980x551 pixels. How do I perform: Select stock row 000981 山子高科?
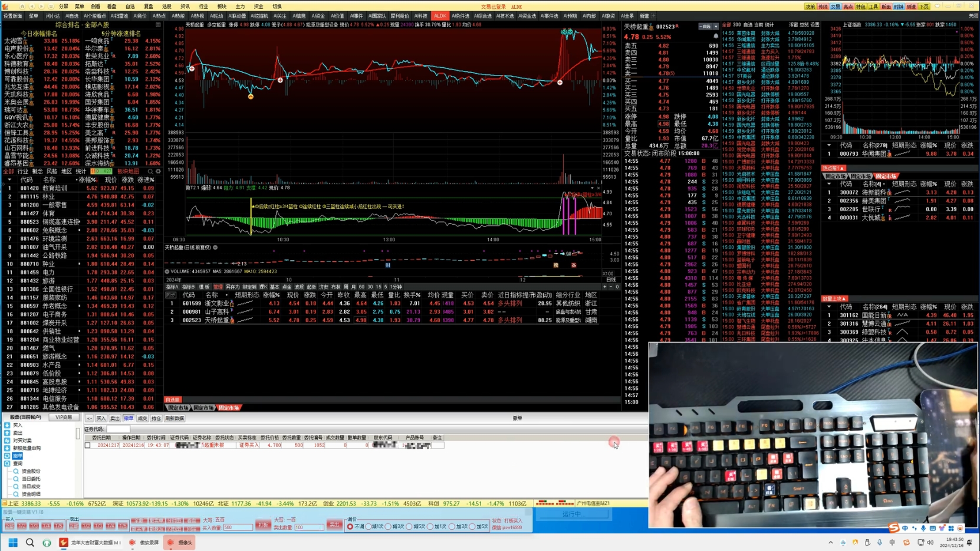(x=382, y=311)
